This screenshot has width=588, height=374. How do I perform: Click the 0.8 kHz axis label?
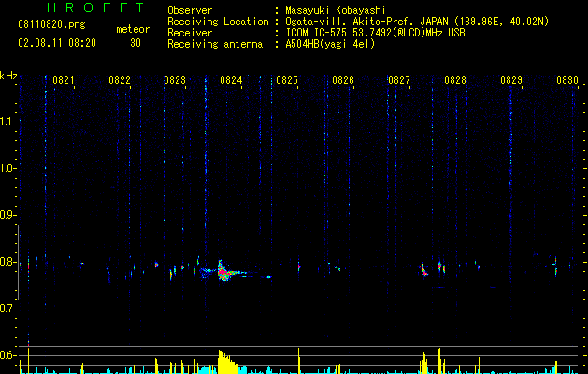pos(7,262)
